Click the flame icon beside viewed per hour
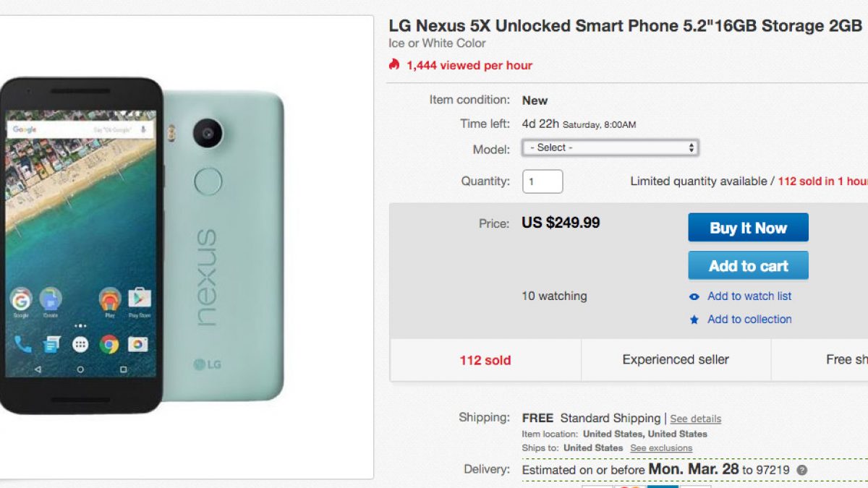868x488 pixels. coord(394,64)
